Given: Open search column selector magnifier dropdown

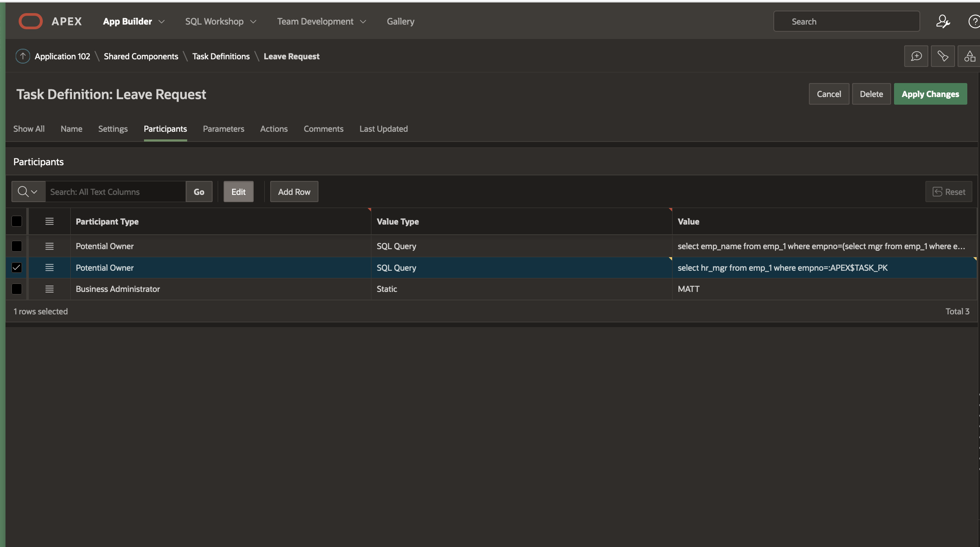Looking at the screenshot, I should point(28,192).
